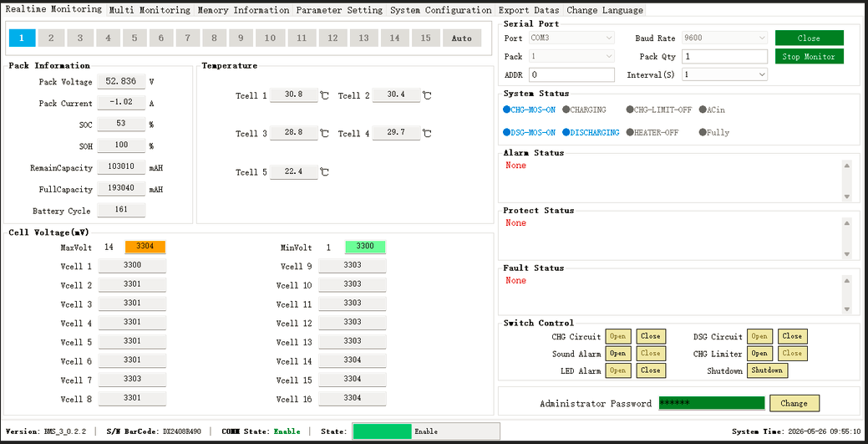Click up arrow in Fault Status scrollbar

point(847,280)
